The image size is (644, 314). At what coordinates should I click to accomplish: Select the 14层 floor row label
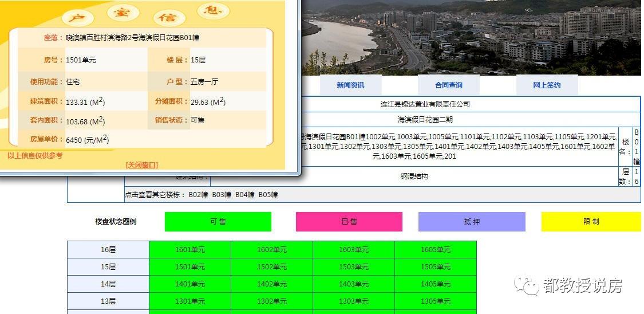(108, 284)
